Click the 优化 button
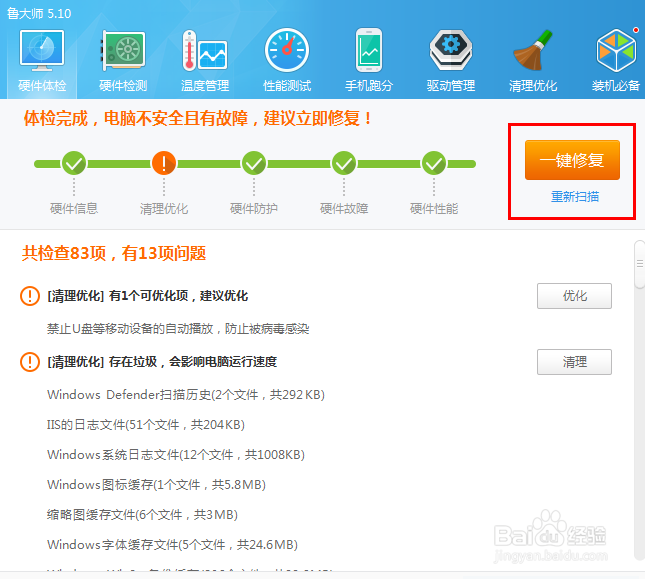This screenshot has width=645, height=579. [574, 296]
